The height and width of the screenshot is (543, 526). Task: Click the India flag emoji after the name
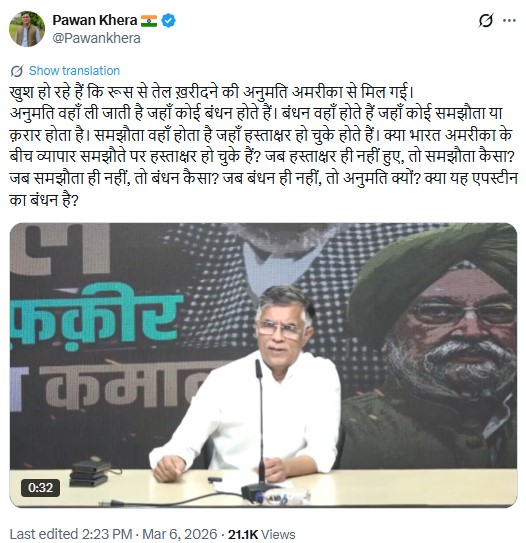point(149,21)
